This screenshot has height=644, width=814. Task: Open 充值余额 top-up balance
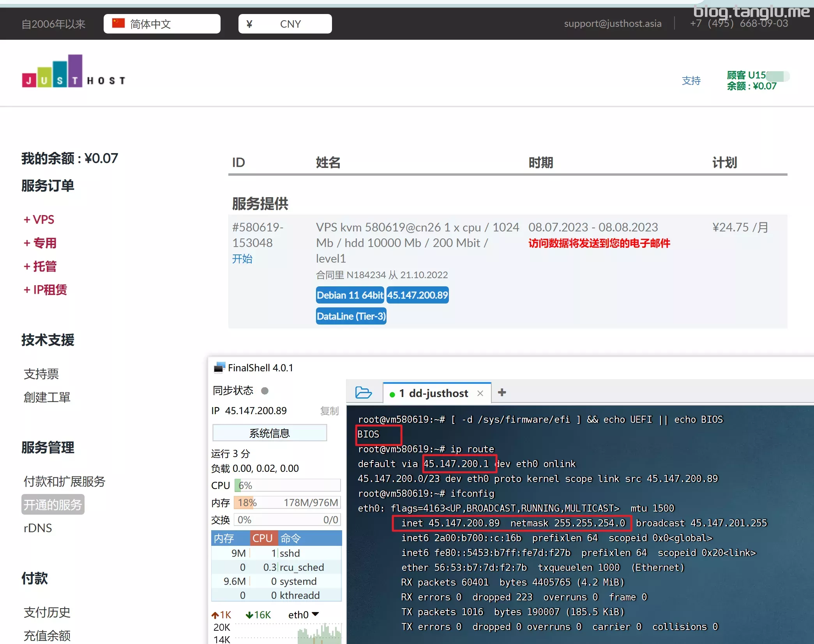tap(47, 635)
